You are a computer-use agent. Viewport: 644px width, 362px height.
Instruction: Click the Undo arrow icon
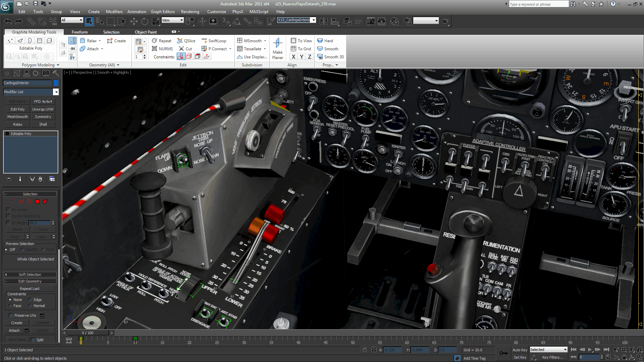(8, 21)
